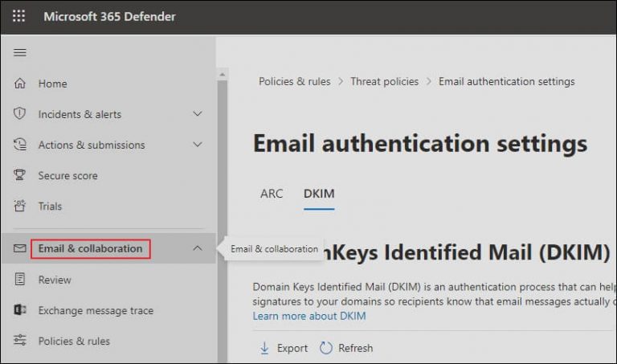Click the Actions & submissions history icon
Image resolution: width=617 pixels, height=364 pixels.
[19, 145]
